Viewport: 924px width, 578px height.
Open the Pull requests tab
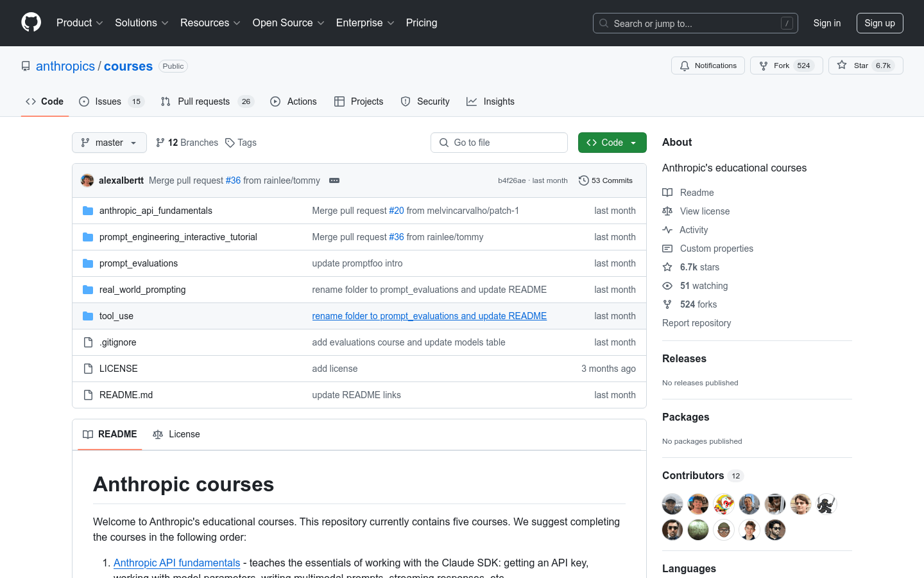(207, 101)
